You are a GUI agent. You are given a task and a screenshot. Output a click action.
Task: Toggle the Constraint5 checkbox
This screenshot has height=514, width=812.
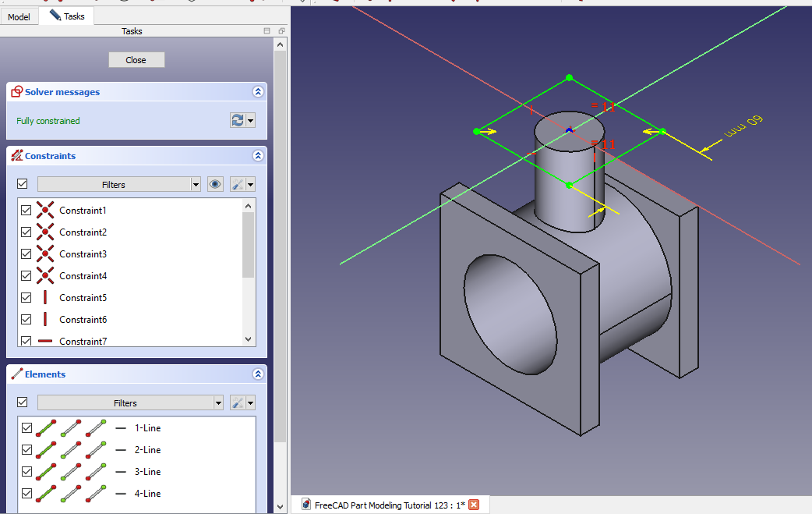(26, 298)
